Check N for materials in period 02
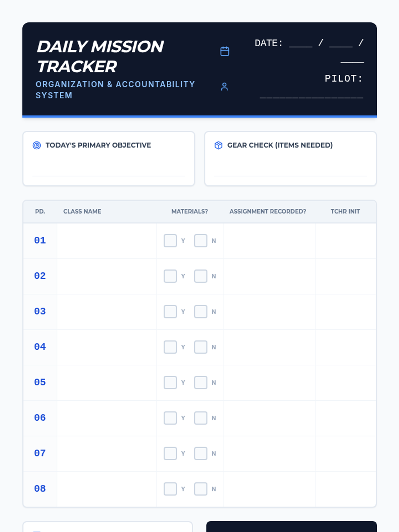This screenshot has width=399, height=532. click(x=200, y=276)
